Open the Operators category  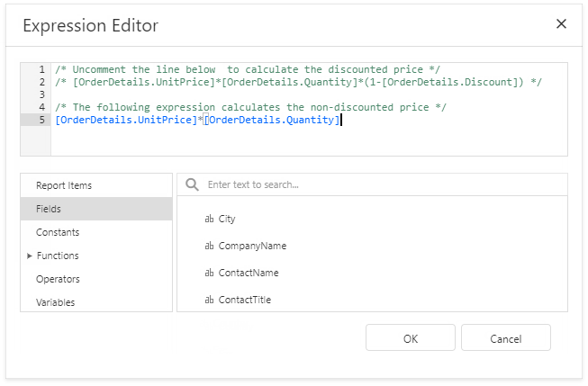point(58,279)
